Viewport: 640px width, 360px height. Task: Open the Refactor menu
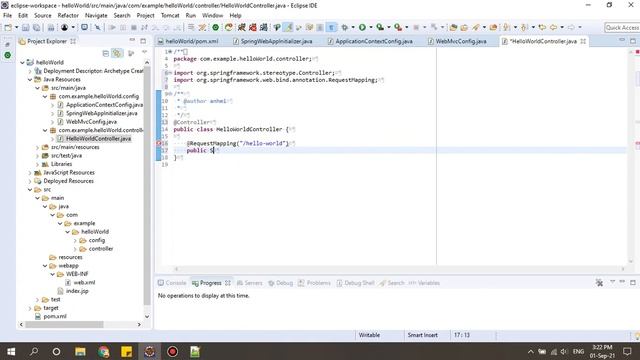click(68, 16)
